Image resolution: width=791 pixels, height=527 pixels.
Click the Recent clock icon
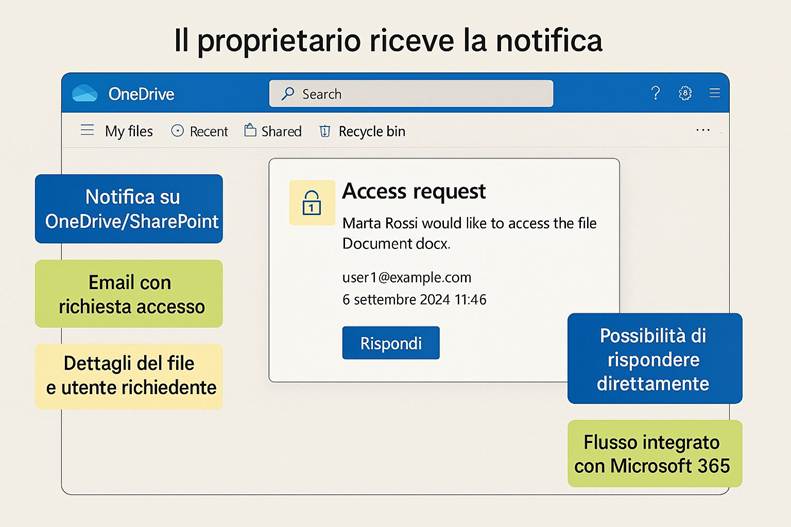pyautogui.click(x=177, y=131)
